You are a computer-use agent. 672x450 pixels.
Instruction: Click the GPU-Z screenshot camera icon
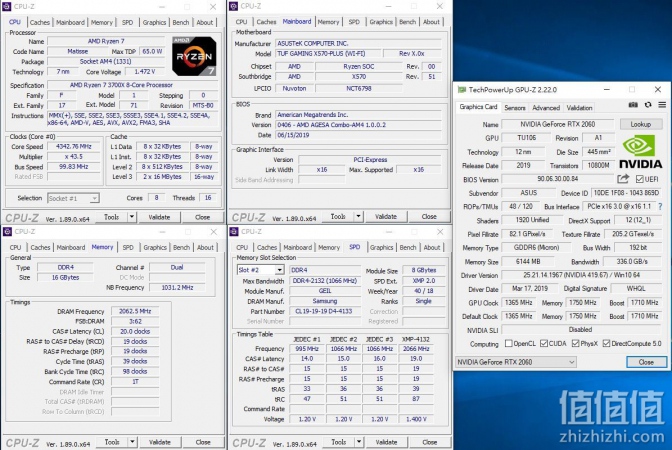coord(633,105)
